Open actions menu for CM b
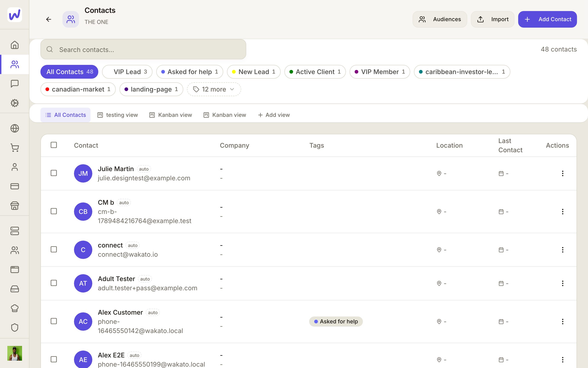 pyautogui.click(x=563, y=212)
